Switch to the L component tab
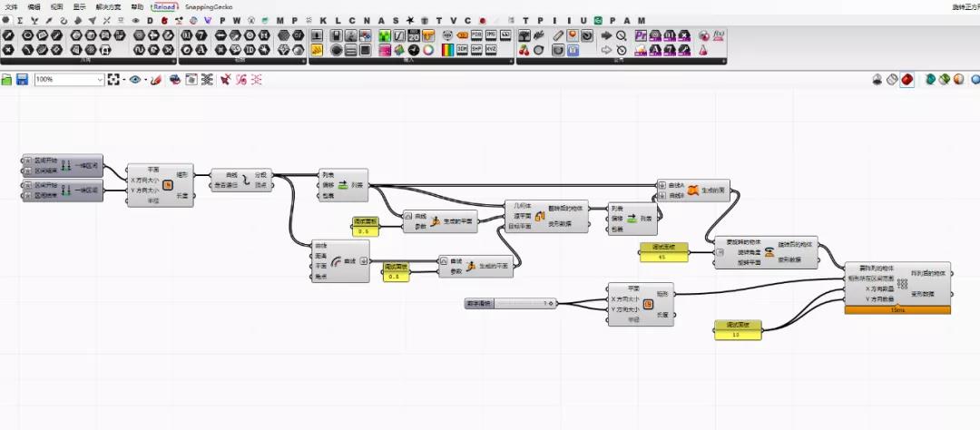 (338, 20)
